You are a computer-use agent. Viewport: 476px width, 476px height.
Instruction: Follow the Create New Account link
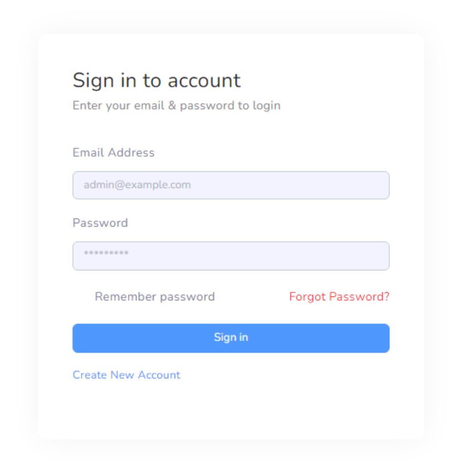coord(126,375)
